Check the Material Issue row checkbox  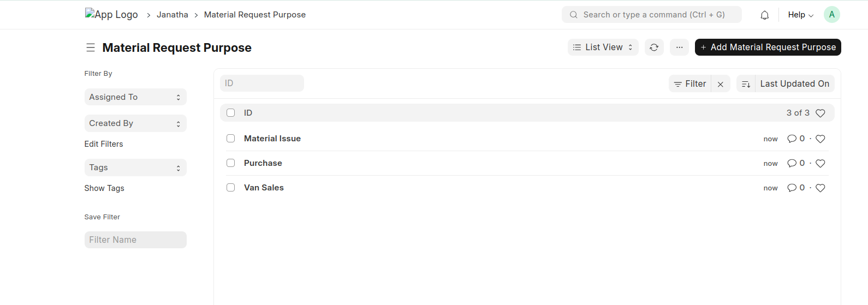pos(231,139)
